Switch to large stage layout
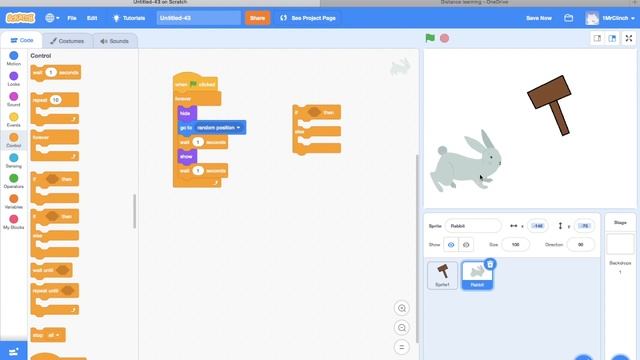This screenshot has width=640, height=360. point(612,38)
